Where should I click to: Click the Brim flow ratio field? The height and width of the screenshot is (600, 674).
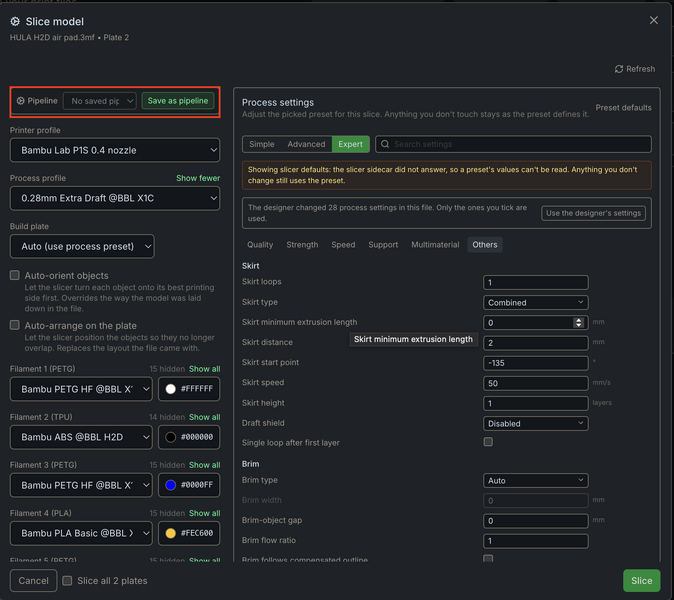pyautogui.click(x=536, y=541)
